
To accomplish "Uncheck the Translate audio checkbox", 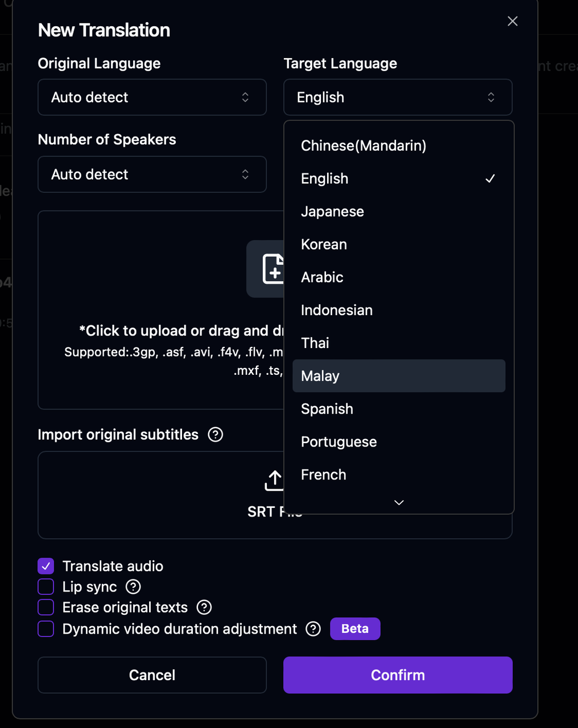I will tap(46, 566).
